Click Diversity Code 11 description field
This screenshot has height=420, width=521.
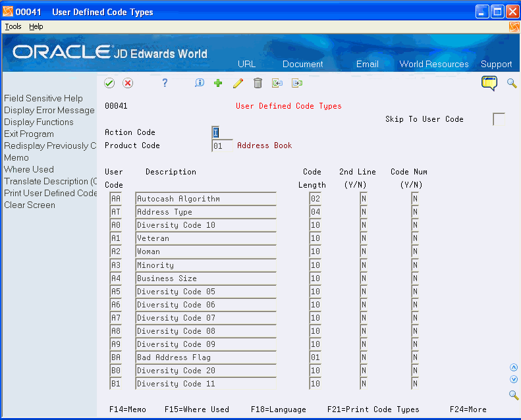[206, 384]
